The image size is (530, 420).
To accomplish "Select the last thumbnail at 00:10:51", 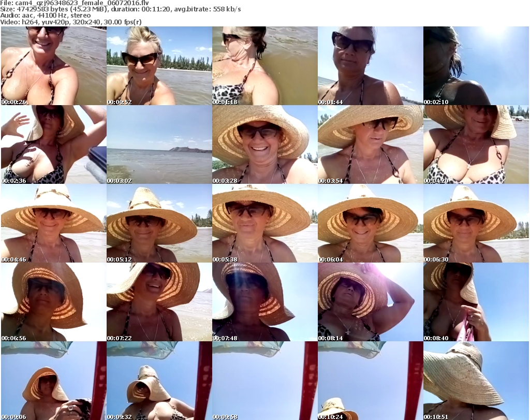I will pos(476,381).
